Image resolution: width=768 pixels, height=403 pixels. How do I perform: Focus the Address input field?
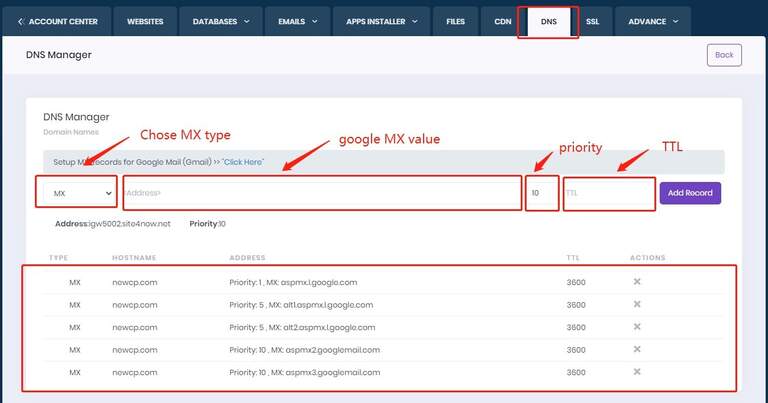click(x=322, y=193)
